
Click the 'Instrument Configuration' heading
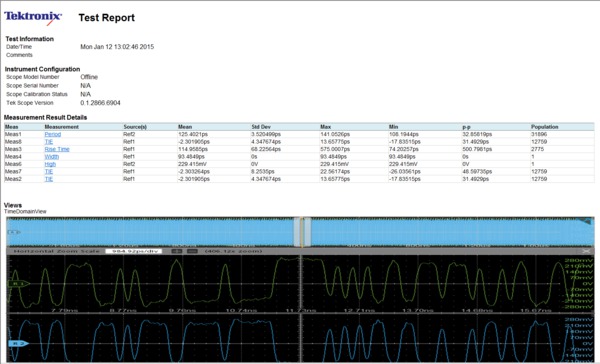click(x=42, y=69)
